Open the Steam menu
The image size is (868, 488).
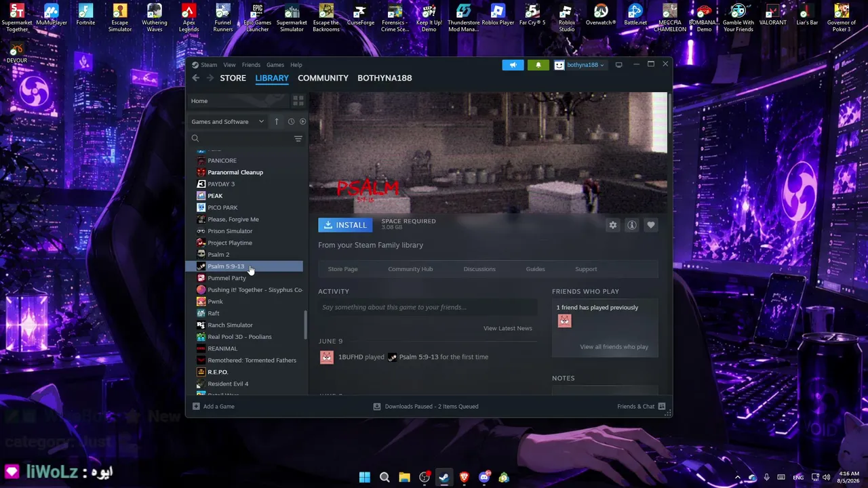pos(209,65)
